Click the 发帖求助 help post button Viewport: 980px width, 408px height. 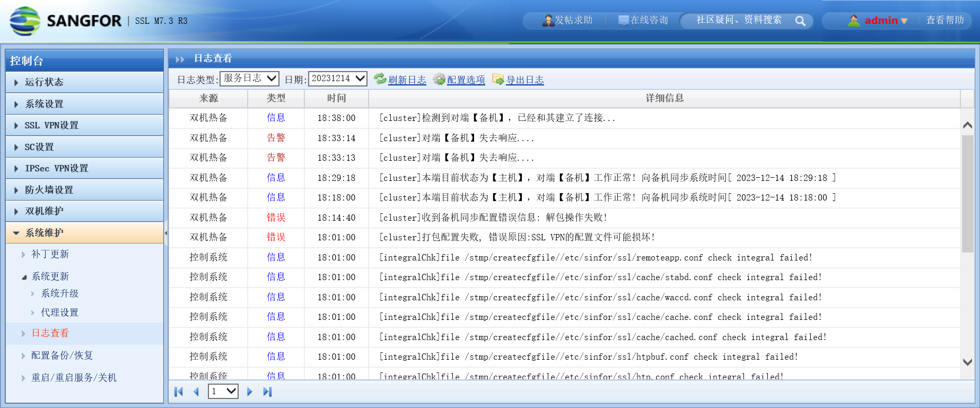click(567, 20)
